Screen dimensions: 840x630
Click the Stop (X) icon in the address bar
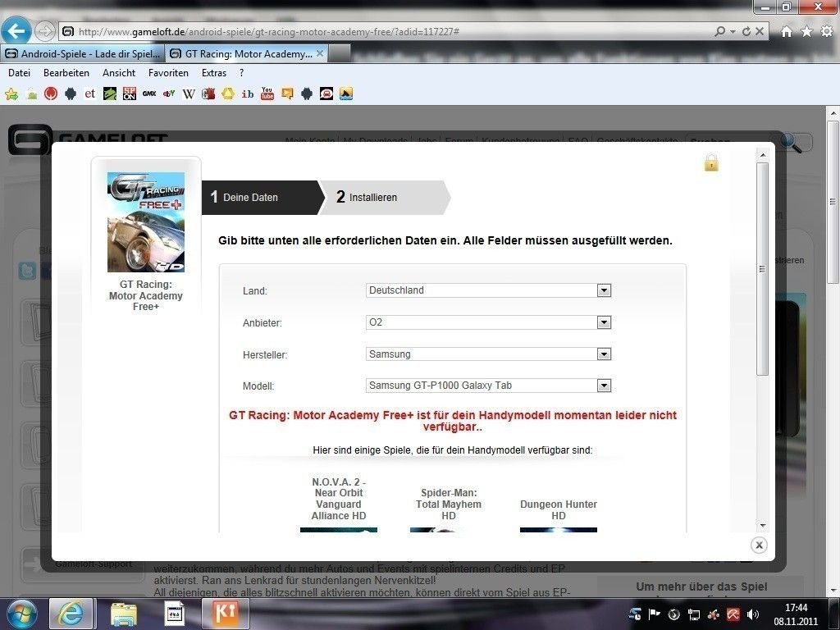point(760,32)
